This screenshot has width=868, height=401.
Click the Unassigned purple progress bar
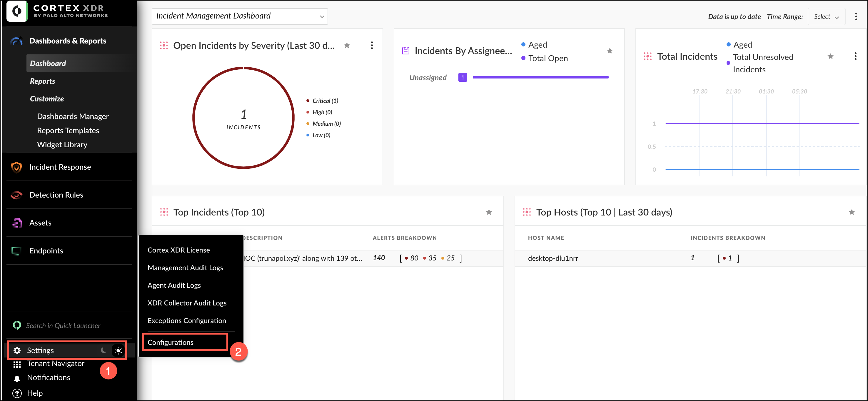pos(540,78)
